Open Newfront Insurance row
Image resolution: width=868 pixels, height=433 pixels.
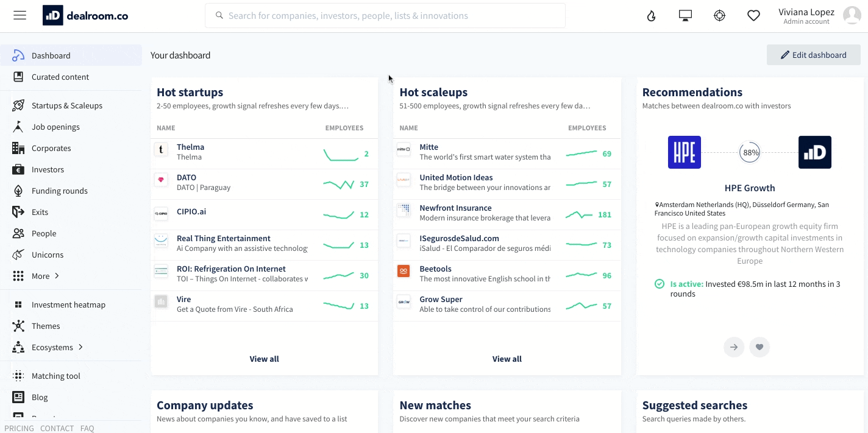[507, 214]
